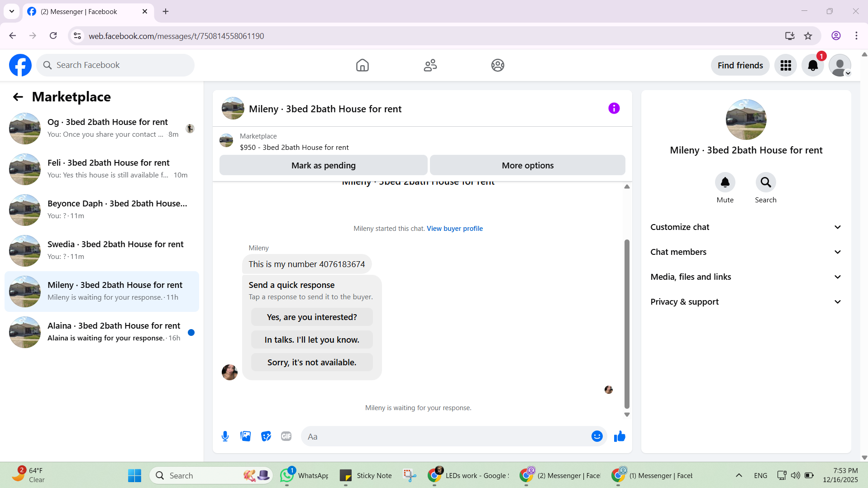Open the Notifications bell

click(x=813, y=65)
